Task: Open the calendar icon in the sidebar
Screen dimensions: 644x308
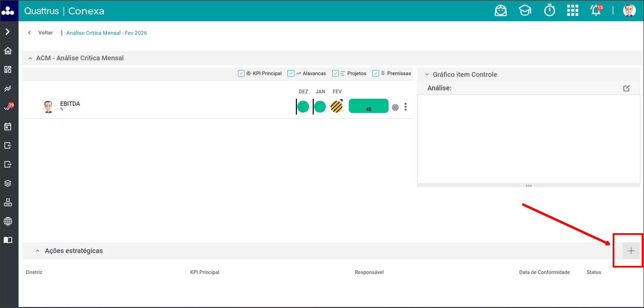Action: pos(8,127)
